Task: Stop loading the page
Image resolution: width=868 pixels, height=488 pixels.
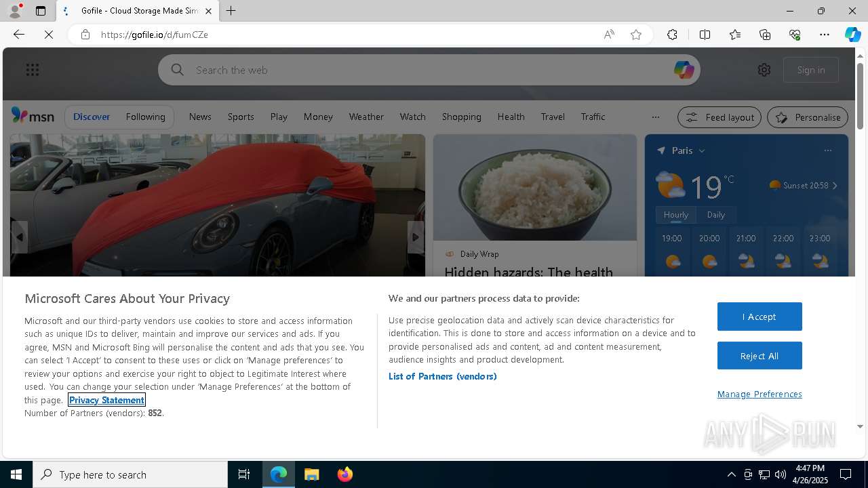Action: [49, 35]
